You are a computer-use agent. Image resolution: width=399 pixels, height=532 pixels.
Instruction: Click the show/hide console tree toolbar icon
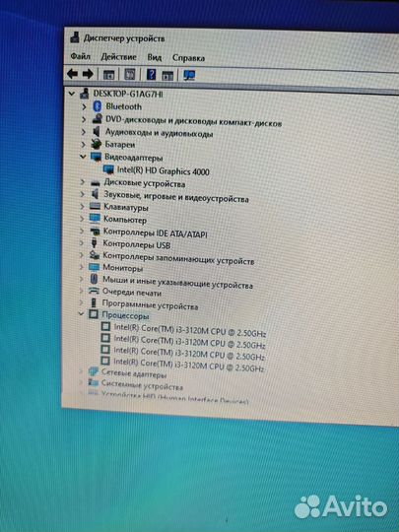coord(109,74)
